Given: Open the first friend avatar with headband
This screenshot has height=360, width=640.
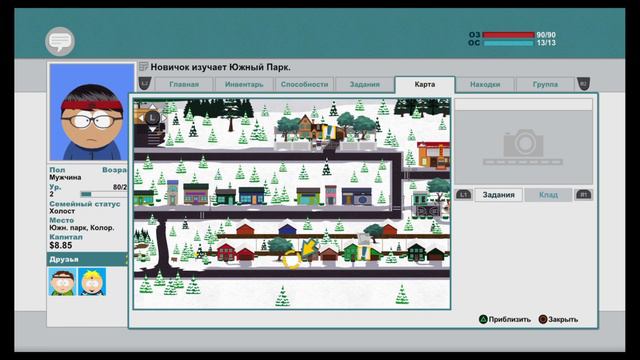Looking at the screenshot, I should [62, 281].
